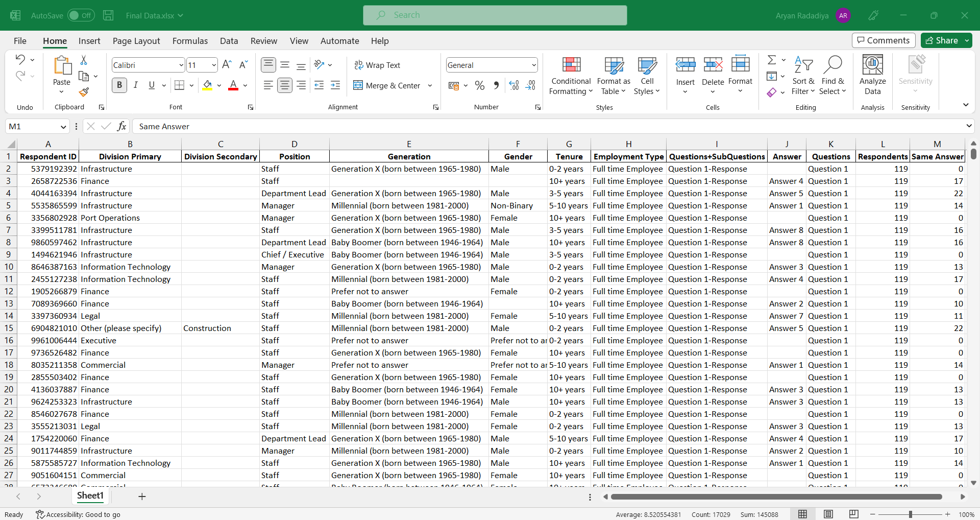This screenshot has width=980, height=520.
Task: Click the Comma Style icon
Action: (x=496, y=85)
